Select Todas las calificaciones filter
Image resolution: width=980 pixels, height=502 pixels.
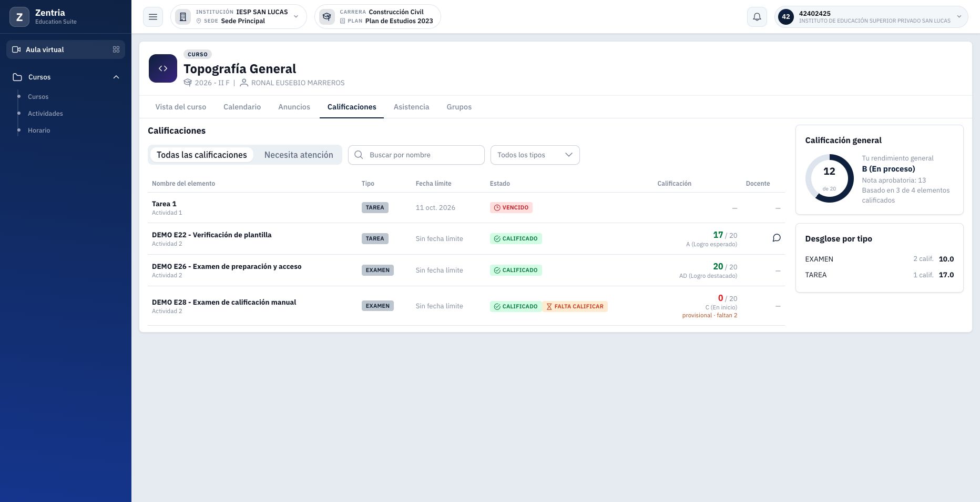coord(202,155)
